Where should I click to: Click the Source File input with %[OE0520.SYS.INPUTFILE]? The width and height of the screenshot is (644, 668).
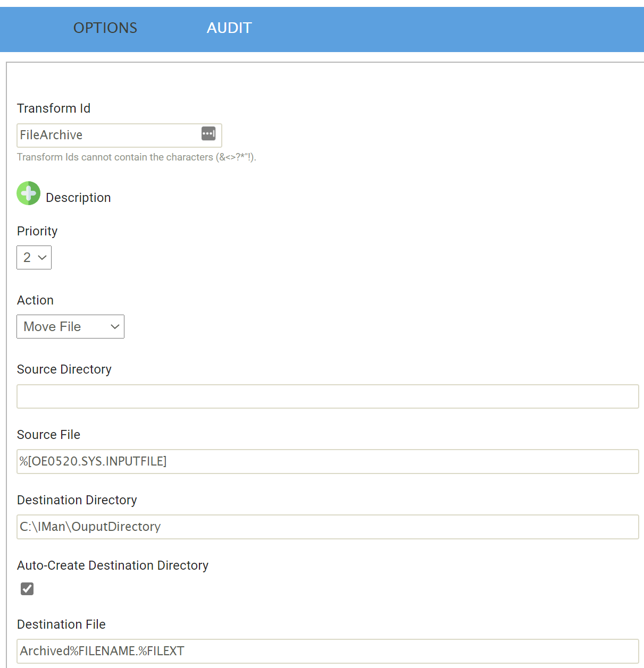(x=328, y=462)
